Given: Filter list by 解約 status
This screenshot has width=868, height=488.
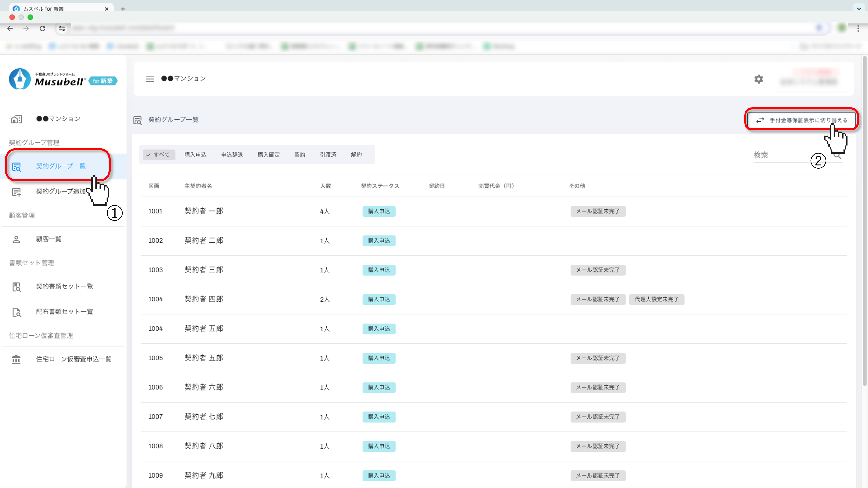Looking at the screenshot, I should coord(356,155).
